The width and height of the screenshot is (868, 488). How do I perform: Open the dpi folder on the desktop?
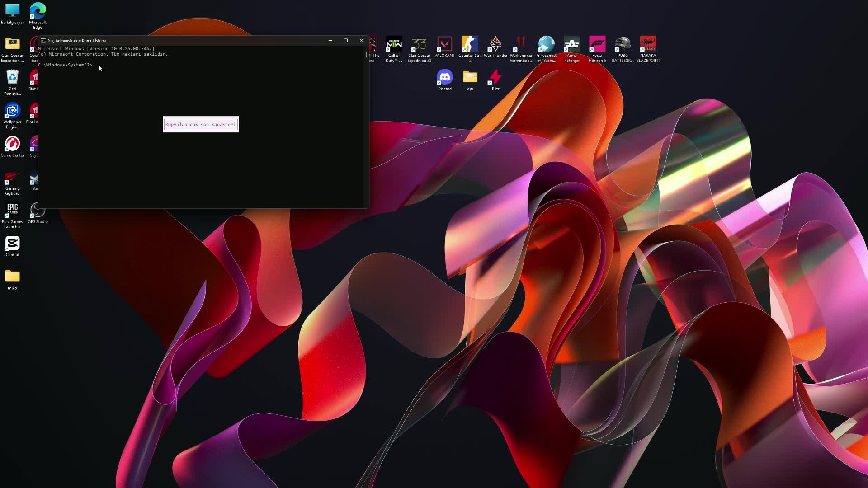470,78
